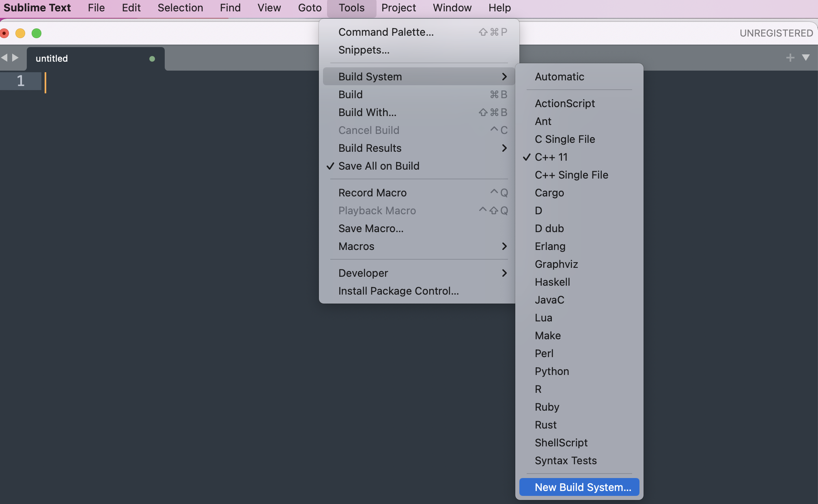Click unsaved dot on untitled tab

pyautogui.click(x=152, y=59)
